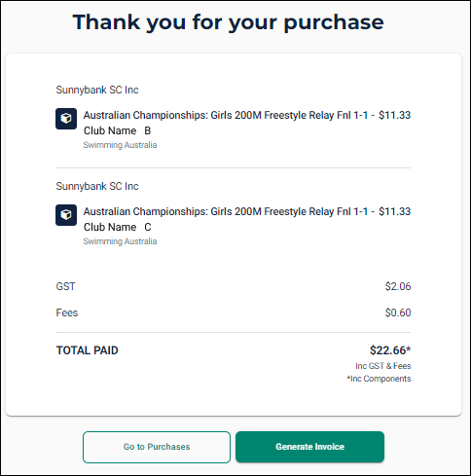
Task: Click the Inc Components footnote
Action: [379, 379]
